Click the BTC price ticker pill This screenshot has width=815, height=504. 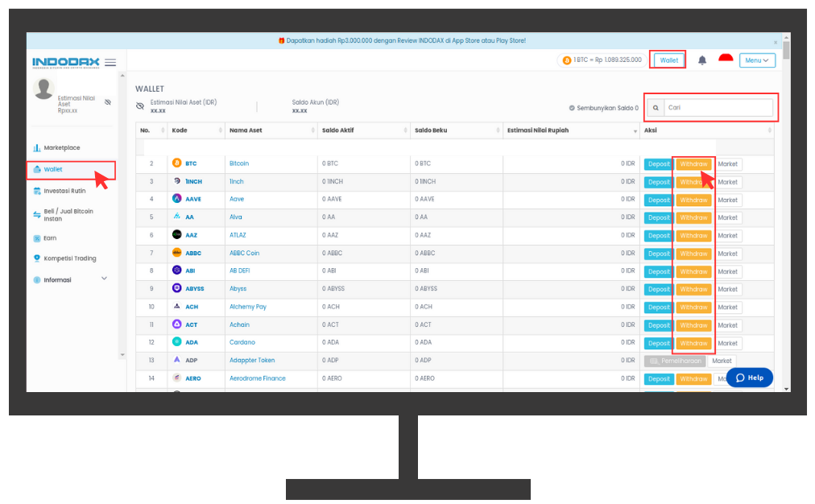[602, 60]
